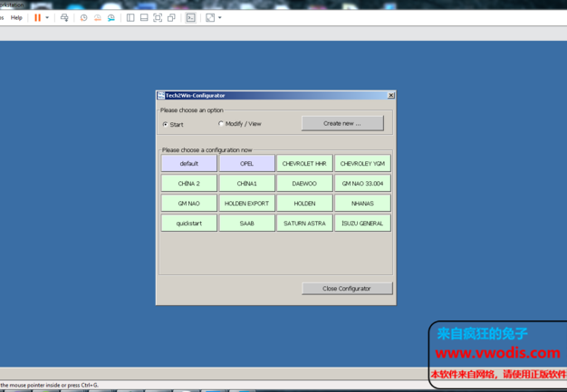The height and width of the screenshot is (392, 567).
Task: Revert VM to previous snapshot
Action: (x=98, y=18)
